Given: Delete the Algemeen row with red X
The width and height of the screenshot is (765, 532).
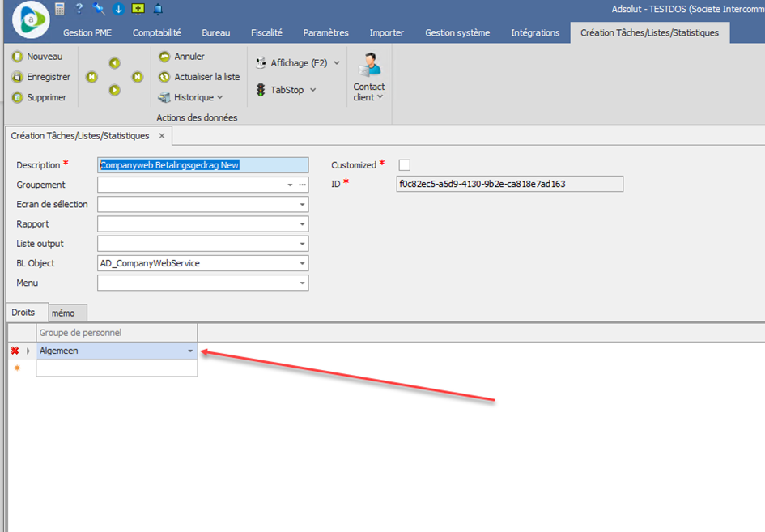Looking at the screenshot, I should tap(15, 351).
